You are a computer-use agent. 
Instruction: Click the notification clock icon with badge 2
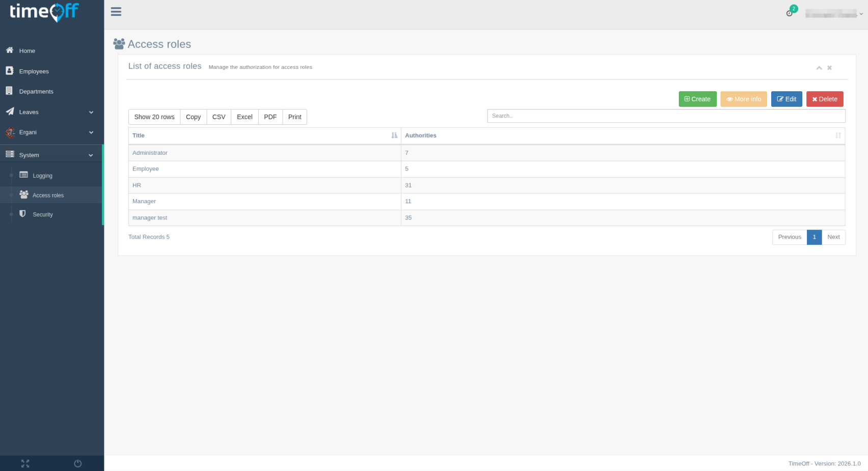[789, 14]
